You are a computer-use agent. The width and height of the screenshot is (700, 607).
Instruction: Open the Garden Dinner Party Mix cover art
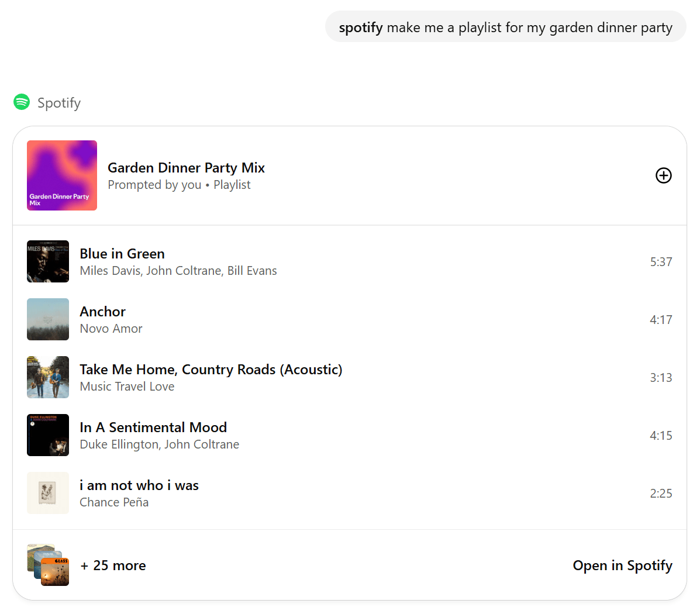(x=61, y=175)
